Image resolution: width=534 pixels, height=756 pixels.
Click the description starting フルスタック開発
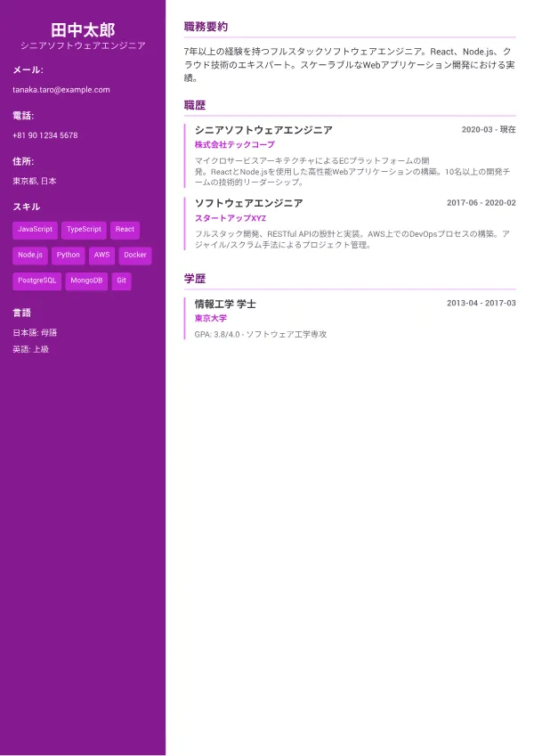tap(352, 240)
